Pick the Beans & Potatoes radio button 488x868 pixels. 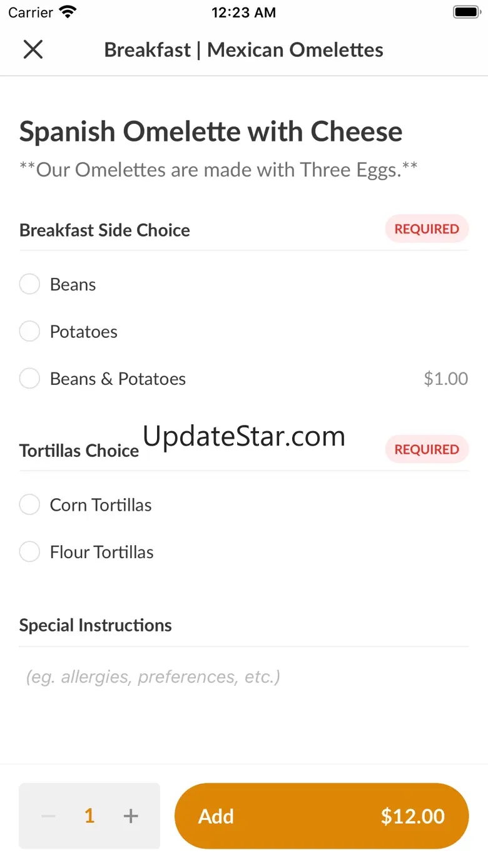click(x=29, y=379)
